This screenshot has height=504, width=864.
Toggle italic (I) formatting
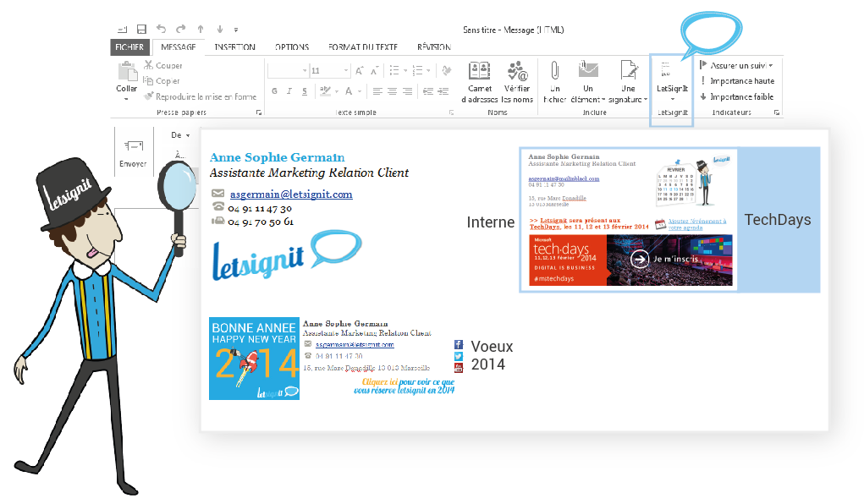(289, 91)
